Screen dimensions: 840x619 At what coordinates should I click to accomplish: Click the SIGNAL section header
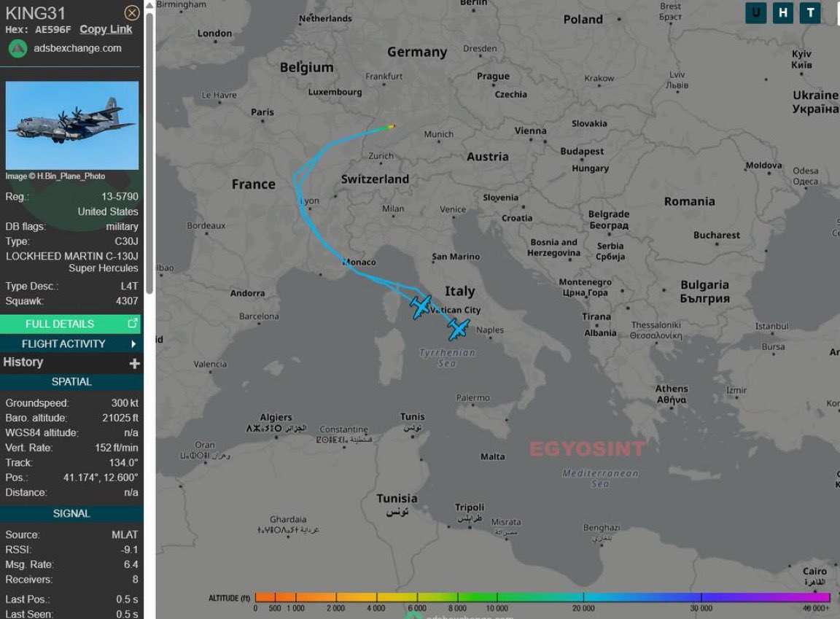(71, 513)
